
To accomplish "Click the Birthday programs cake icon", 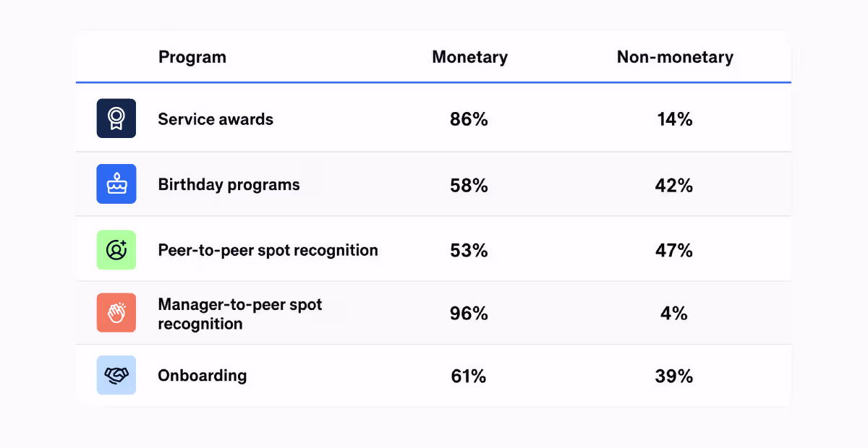I will (x=116, y=184).
